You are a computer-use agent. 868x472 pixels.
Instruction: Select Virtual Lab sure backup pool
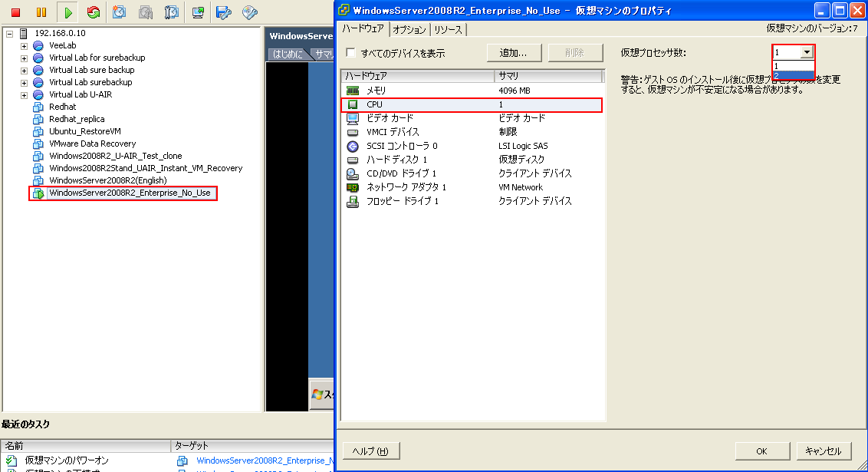click(x=91, y=70)
